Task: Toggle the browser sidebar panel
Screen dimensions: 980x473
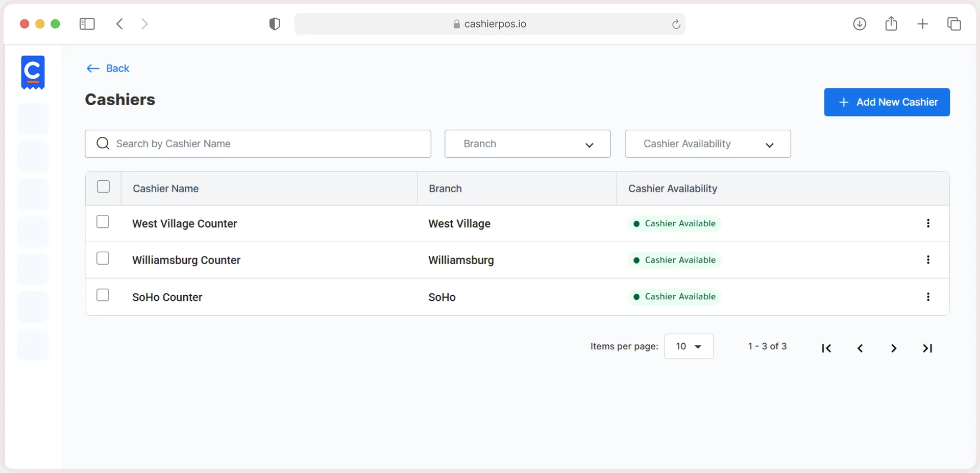Action: pos(87,24)
